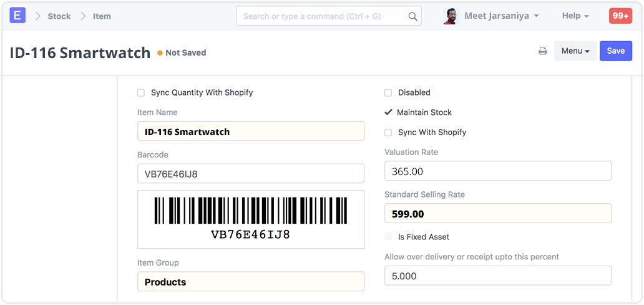Click the Save button
Image resolution: width=644 pixels, height=305 pixels.
[x=616, y=51]
